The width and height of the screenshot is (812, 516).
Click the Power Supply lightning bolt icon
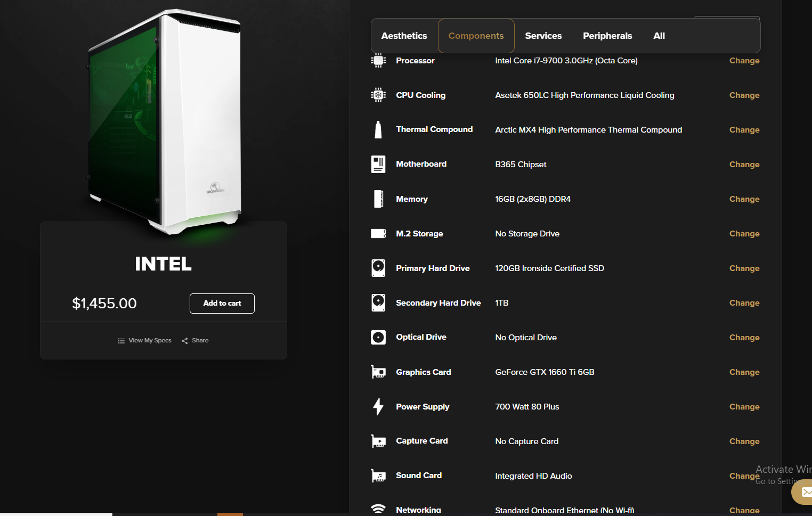378,406
